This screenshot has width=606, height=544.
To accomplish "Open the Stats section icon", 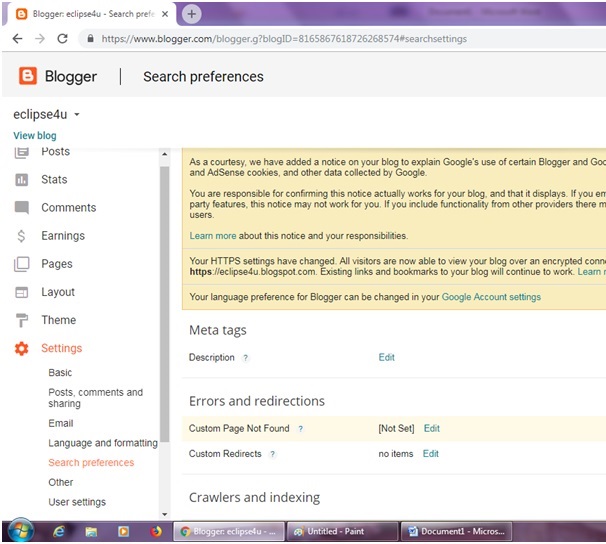I will click(22, 180).
